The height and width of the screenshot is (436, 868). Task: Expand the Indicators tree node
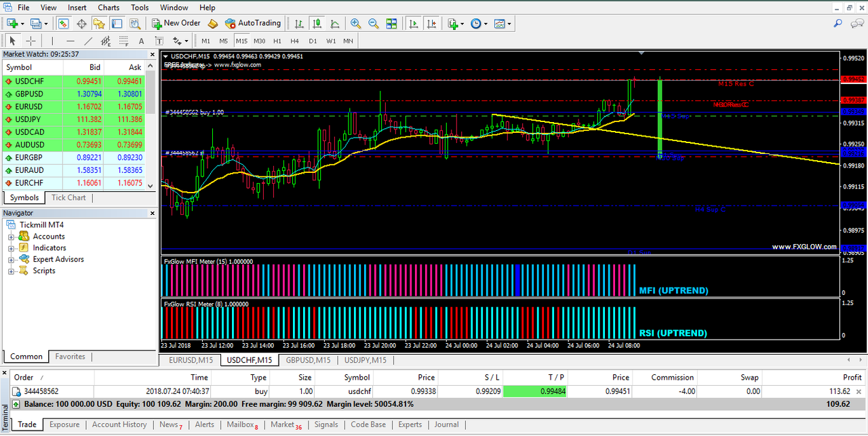pyautogui.click(x=12, y=248)
